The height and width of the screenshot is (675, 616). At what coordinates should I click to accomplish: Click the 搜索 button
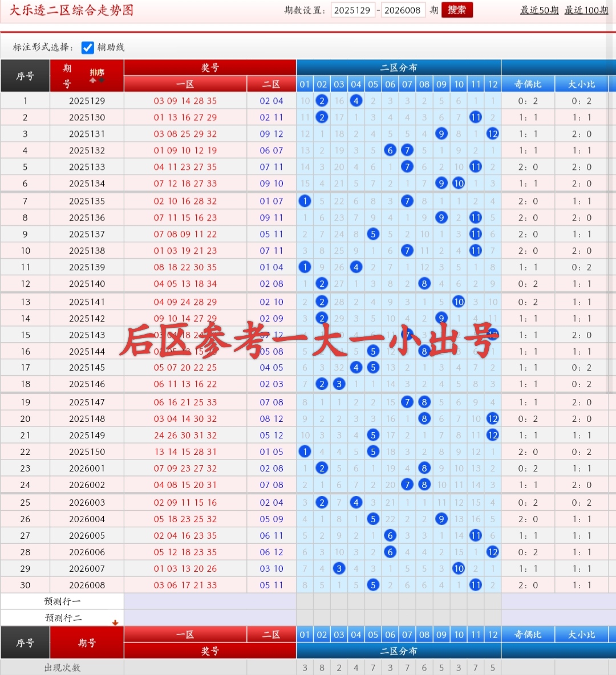457,10
